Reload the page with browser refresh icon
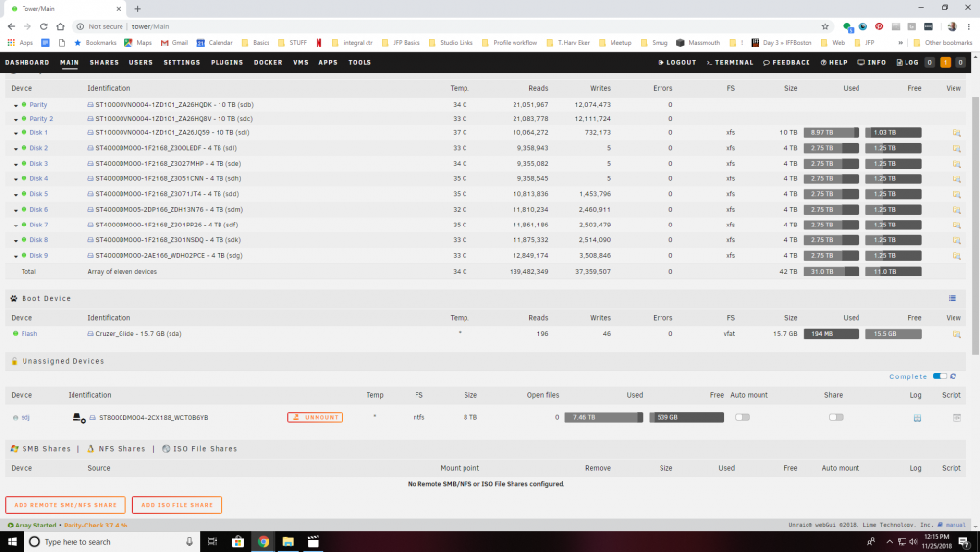The width and height of the screenshot is (980, 552). (44, 26)
